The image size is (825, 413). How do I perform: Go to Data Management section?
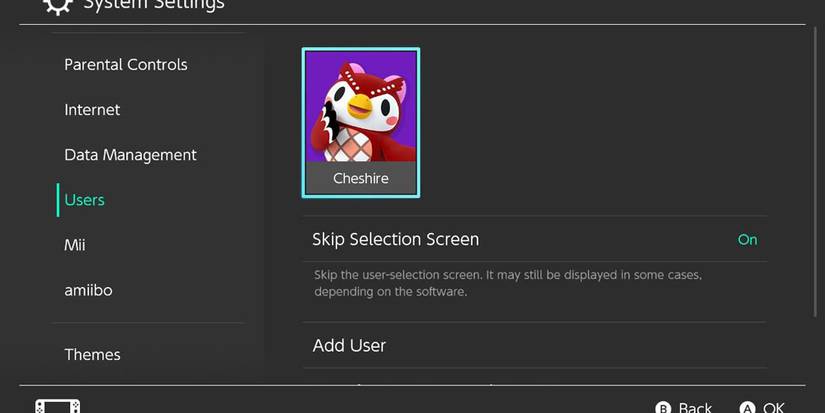tap(130, 155)
